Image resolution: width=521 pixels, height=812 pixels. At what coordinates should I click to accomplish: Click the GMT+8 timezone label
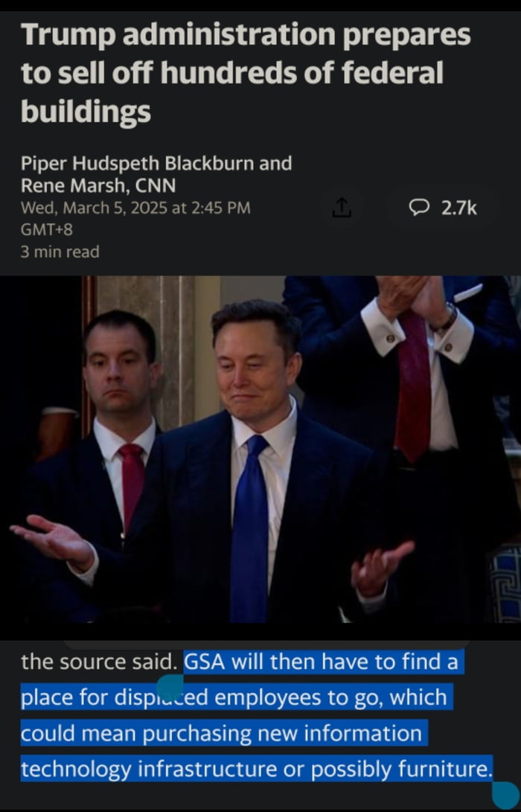47,229
